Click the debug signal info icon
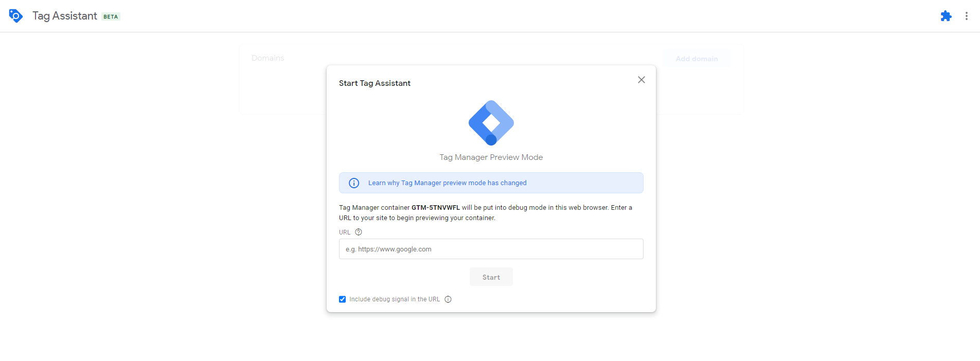 pyautogui.click(x=448, y=299)
